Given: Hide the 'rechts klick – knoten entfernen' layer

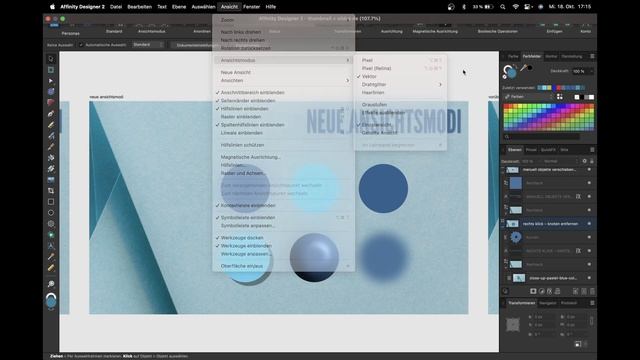Looking at the screenshot, I should tap(589, 224).
